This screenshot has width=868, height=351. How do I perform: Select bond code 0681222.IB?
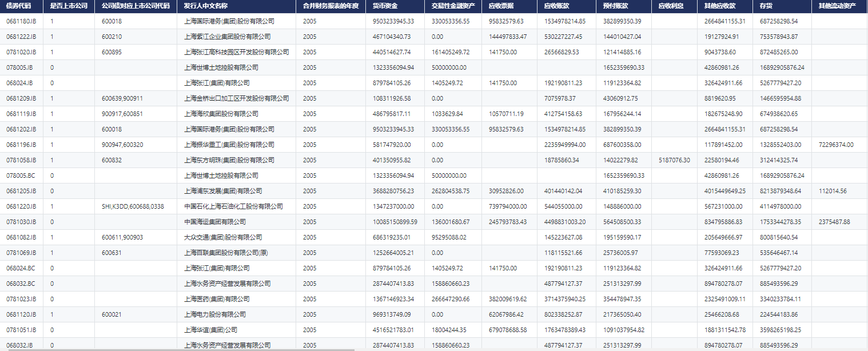coord(21,37)
